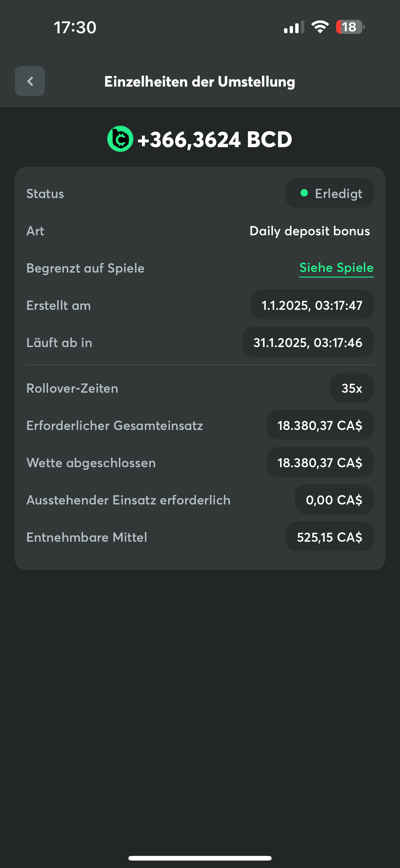Tap the back arrow button
This screenshot has width=400, height=868.
[30, 81]
